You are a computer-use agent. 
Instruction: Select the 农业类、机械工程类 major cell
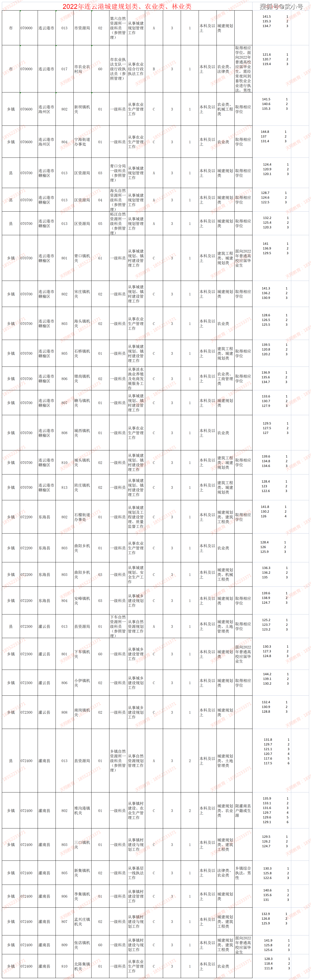pos(225,109)
